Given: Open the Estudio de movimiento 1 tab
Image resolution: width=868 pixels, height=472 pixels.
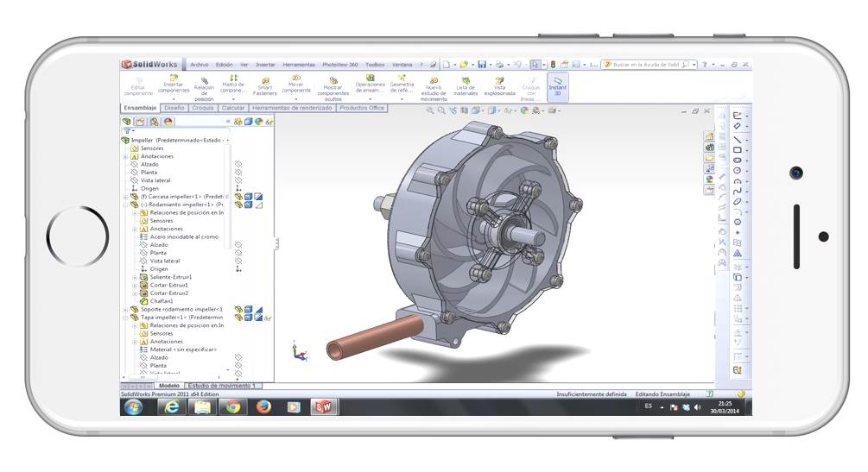Looking at the screenshot, I should pos(223,386).
